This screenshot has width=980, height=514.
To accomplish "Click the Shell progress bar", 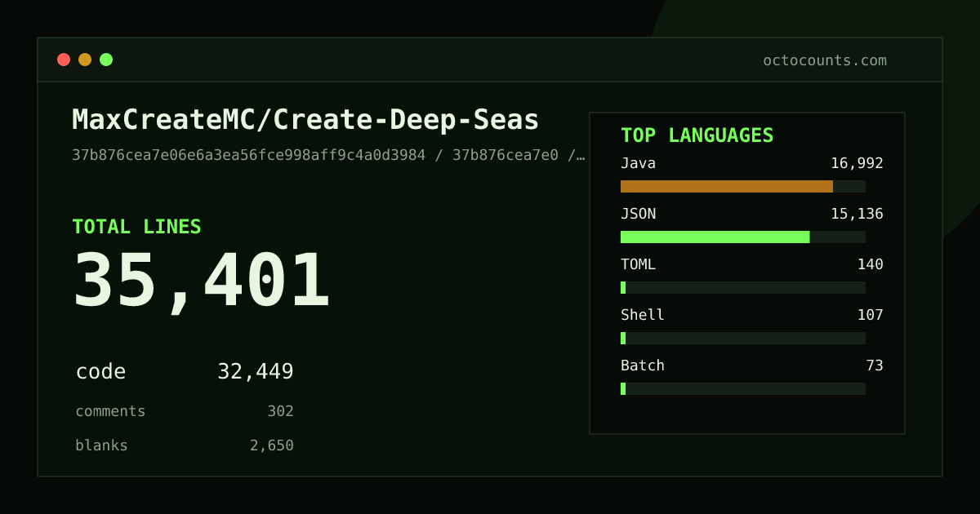I will coord(743,338).
